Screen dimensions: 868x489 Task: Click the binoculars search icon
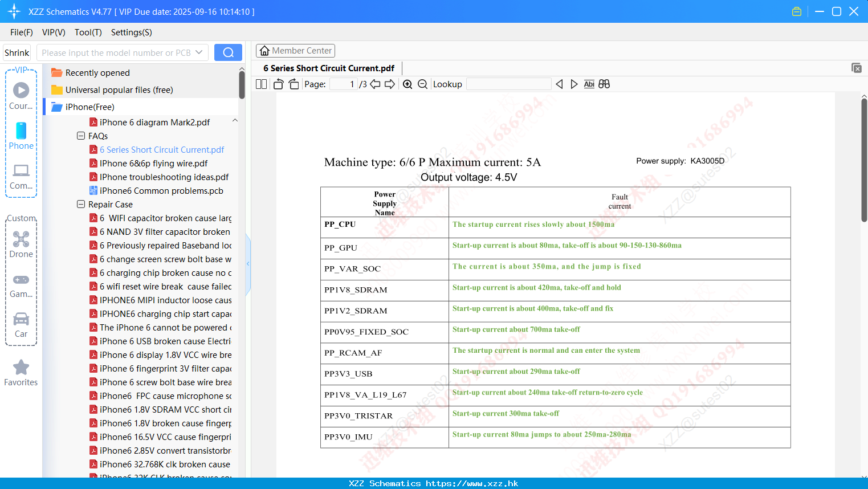coord(604,84)
